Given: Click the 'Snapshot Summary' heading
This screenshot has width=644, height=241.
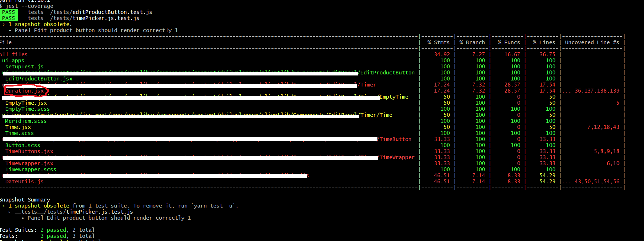Looking at the screenshot, I should (x=25, y=200).
